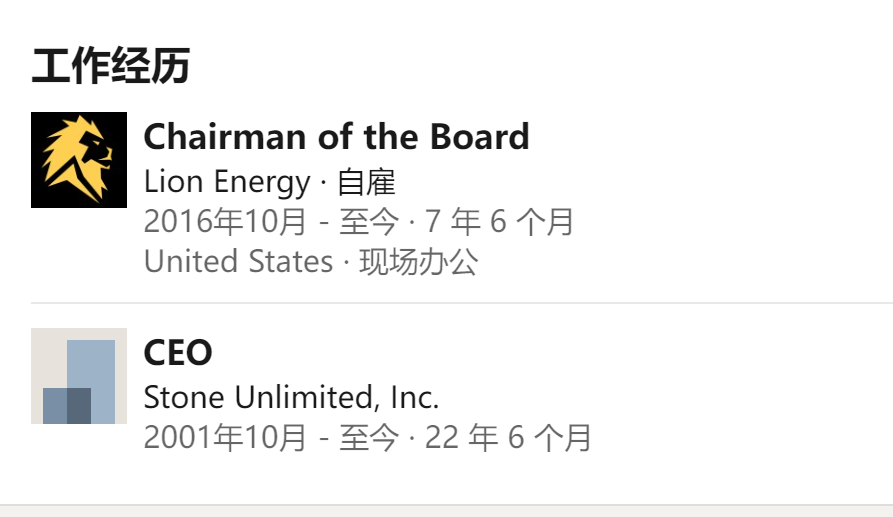
Task: Click the United States location text
Action: coord(238,262)
